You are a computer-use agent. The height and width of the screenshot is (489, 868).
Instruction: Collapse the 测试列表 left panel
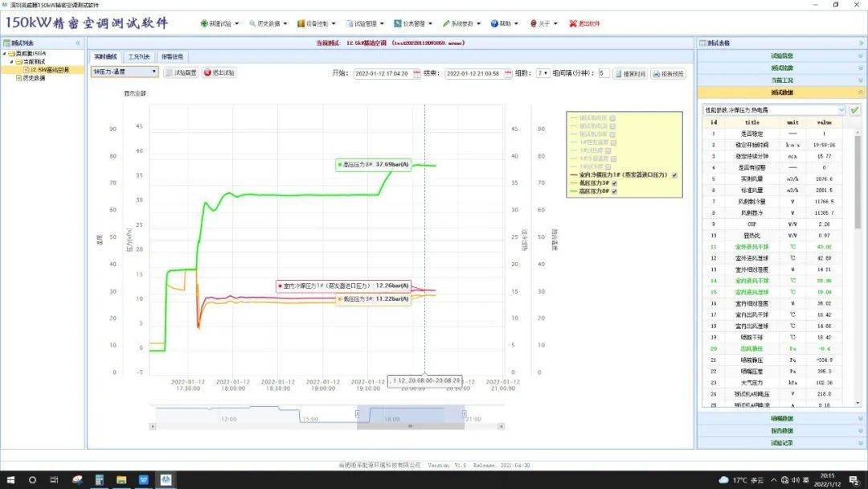pos(78,43)
